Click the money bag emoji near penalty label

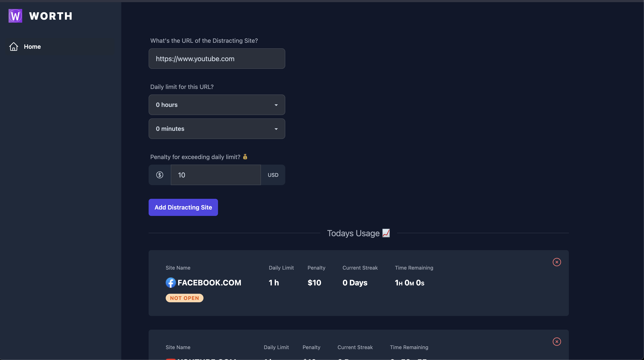pyautogui.click(x=245, y=157)
